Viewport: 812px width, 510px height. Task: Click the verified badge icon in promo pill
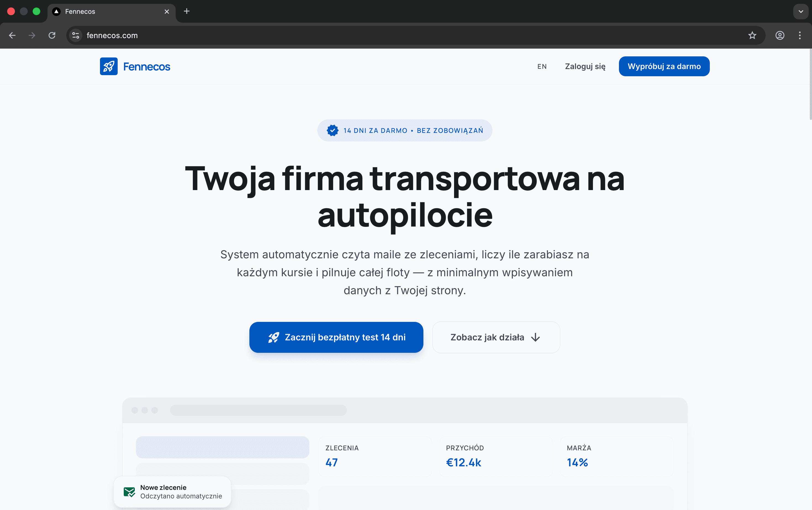click(333, 130)
